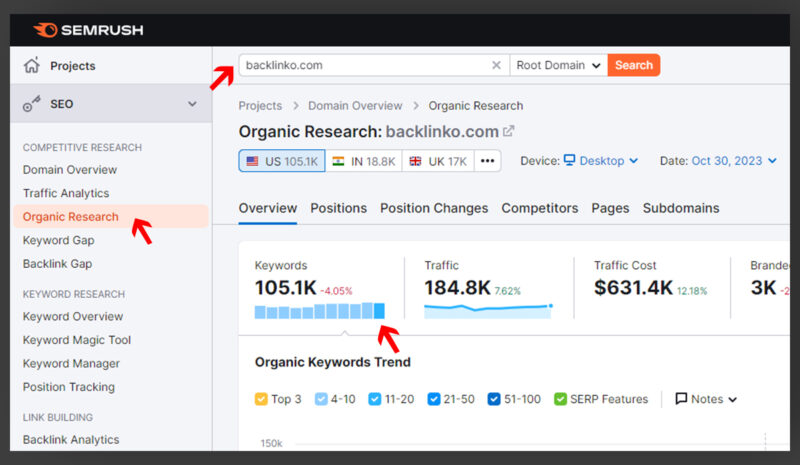
Task: Switch to the Competitors tab
Action: [x=540, y=208]
